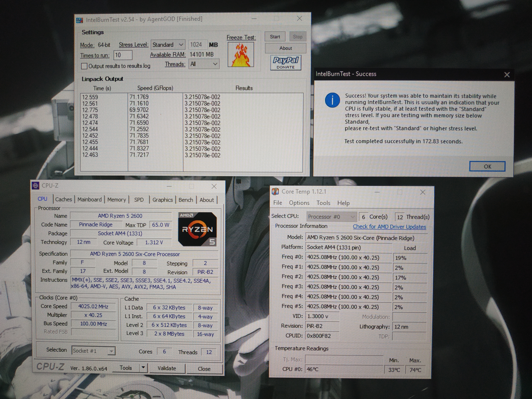Switch to the Graphics tab
Image resolution: width=532 pixels, height=399 pixels.
pyautogui.click(x=163, y=200)
